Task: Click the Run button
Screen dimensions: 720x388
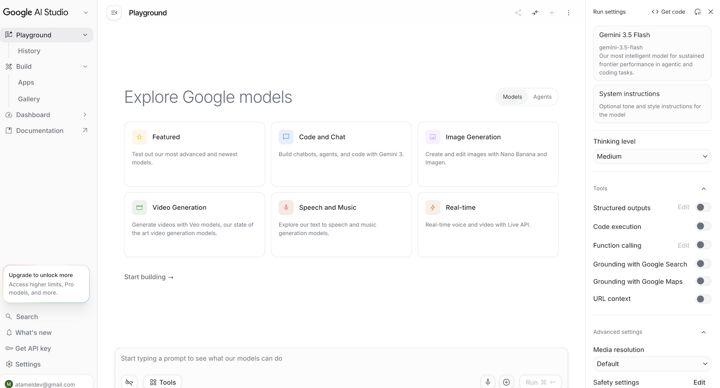Action: coord(540,382)
